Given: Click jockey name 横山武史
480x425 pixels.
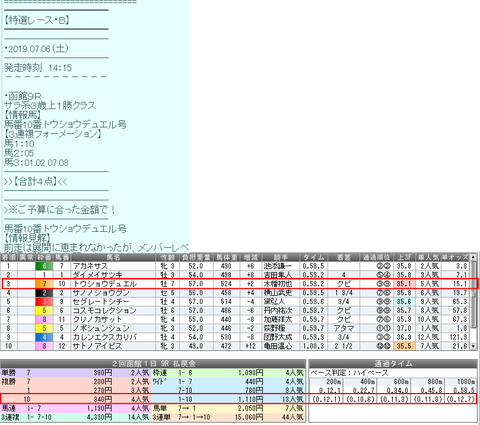Looking at the screenshot, I should (x=277, y=293).
